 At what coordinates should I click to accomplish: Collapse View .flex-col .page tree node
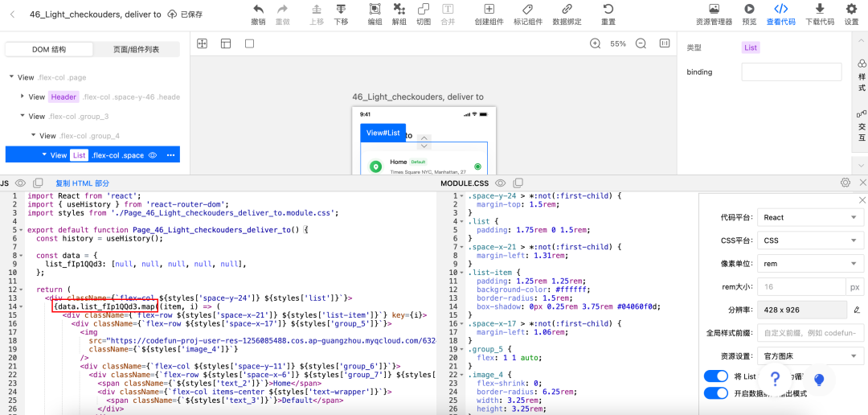(11, 77)
